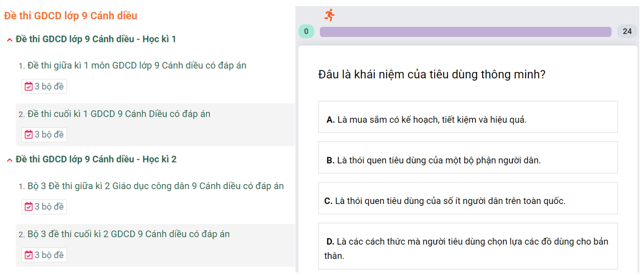Open Đề thi giữa kì 1 môn GDCD lớp 9 link
This screenshot has width=644, height=276.
tap(137, 65)
